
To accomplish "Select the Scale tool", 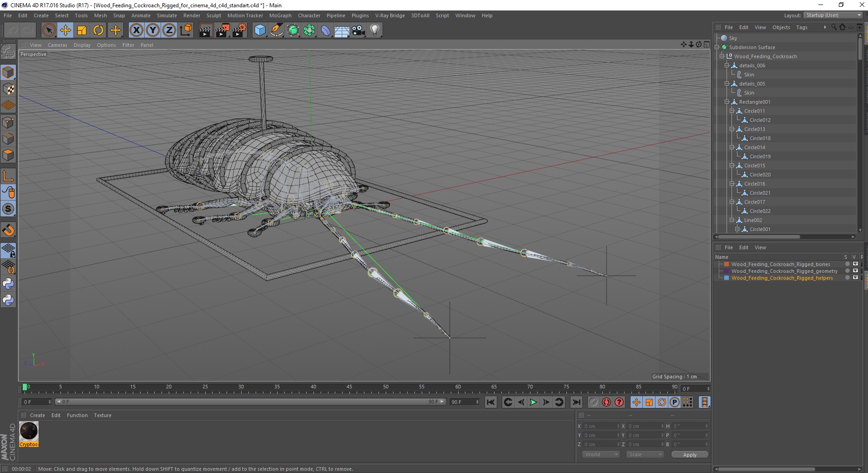I will click(82, 30).
